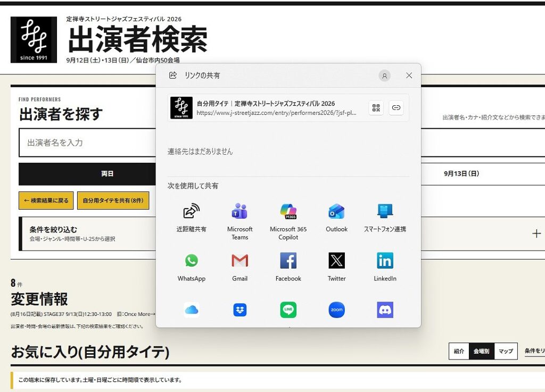This screenshot has width=545, height=392.
Task: Share link with Microsoft 365 Copilot
Action: tap(288, 211)
